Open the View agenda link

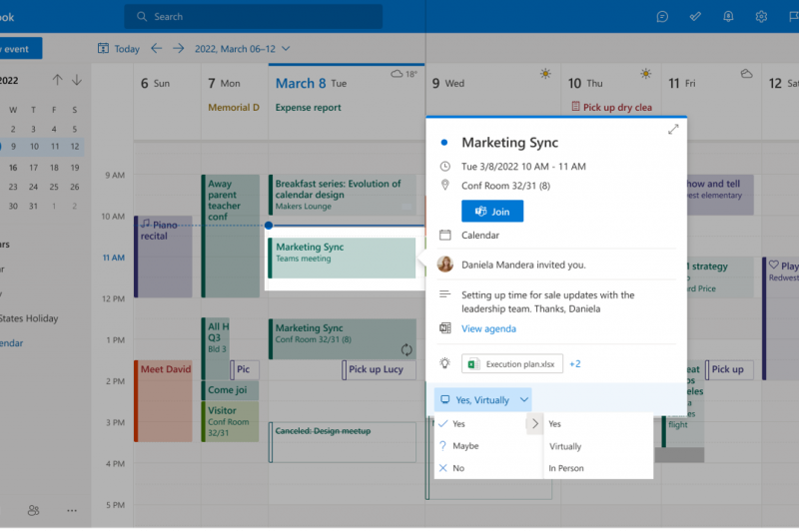[x=488, y=328]
